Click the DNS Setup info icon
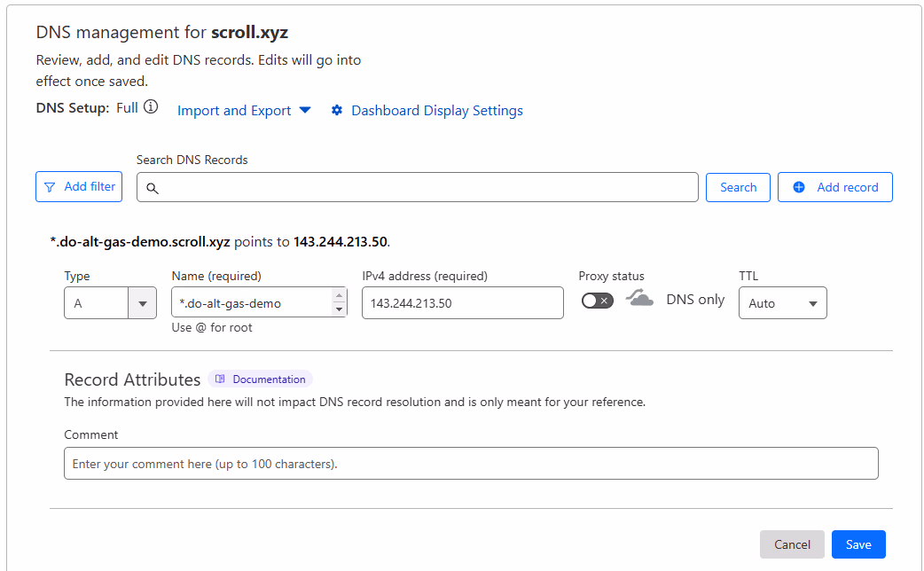The width and height of the screenshot is (924, 571). click(x=151, y=107)
